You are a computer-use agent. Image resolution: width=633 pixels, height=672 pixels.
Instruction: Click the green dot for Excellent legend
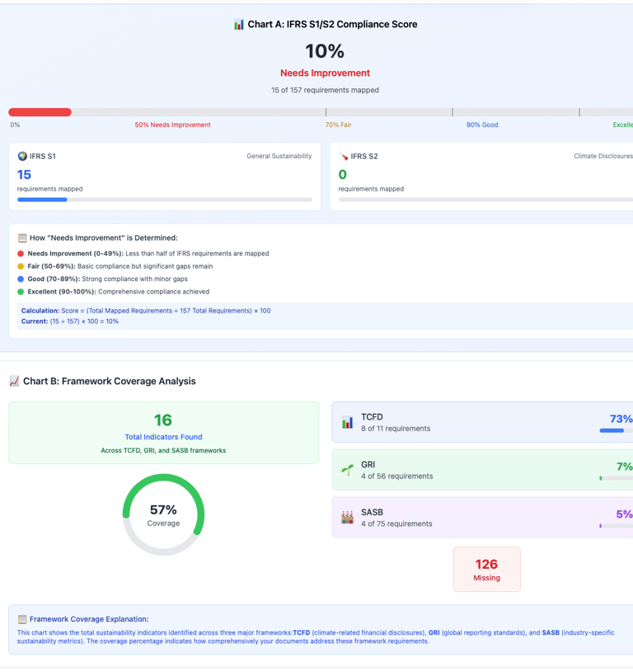click(x=21, y=292)
